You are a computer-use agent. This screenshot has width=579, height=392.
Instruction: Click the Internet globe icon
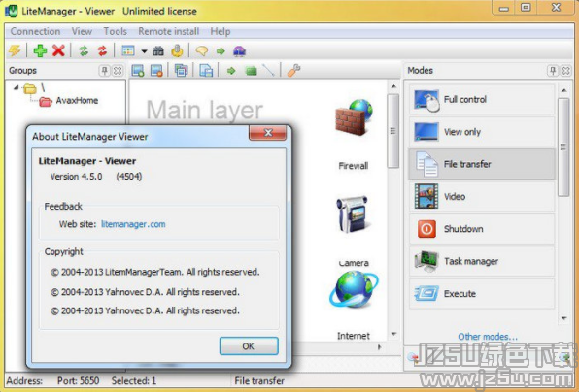pos(354,289)
